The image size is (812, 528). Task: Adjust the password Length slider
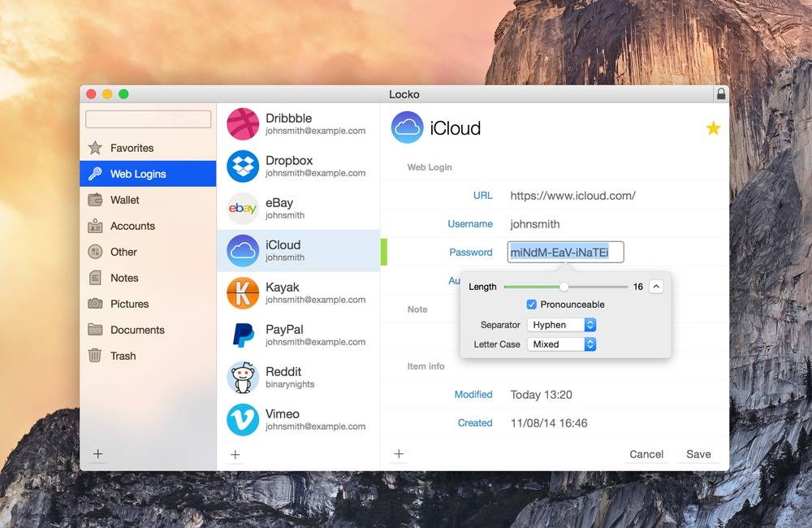pos(564,287)
